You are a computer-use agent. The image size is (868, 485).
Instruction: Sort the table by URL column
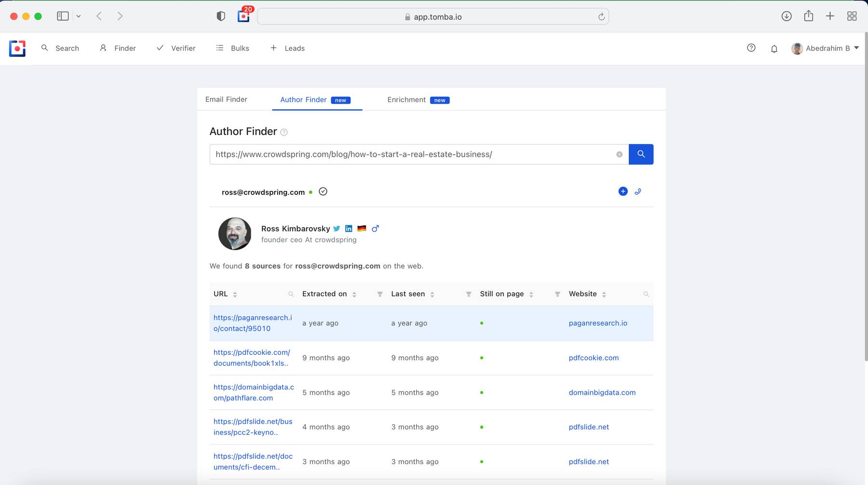[x=235, y=294]
